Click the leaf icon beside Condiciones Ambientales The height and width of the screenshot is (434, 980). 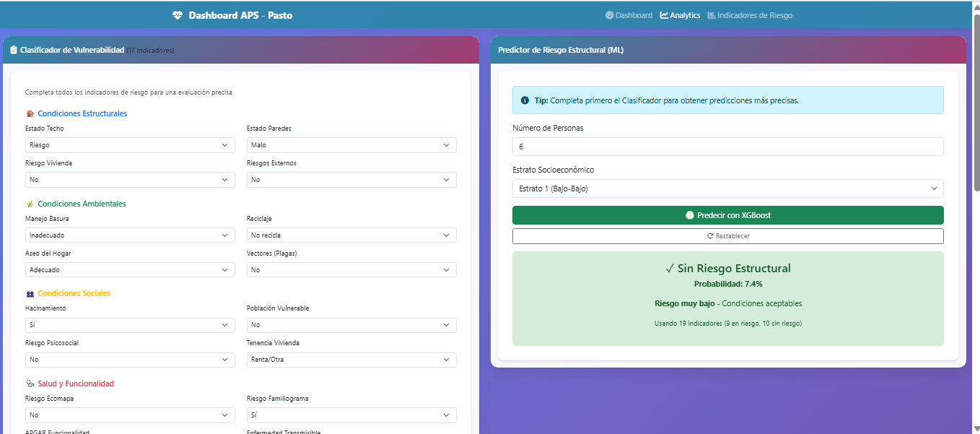tap(30, 204)
